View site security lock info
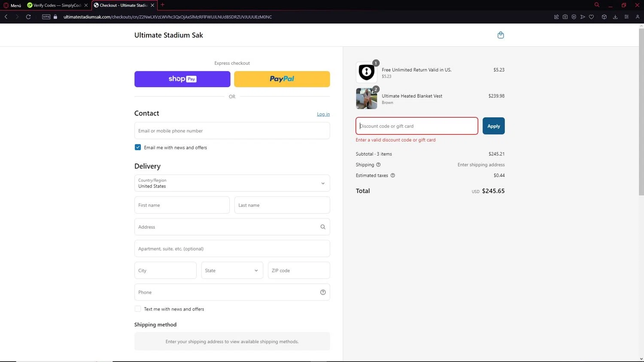644x362 pixels. [x=55, y=17]
